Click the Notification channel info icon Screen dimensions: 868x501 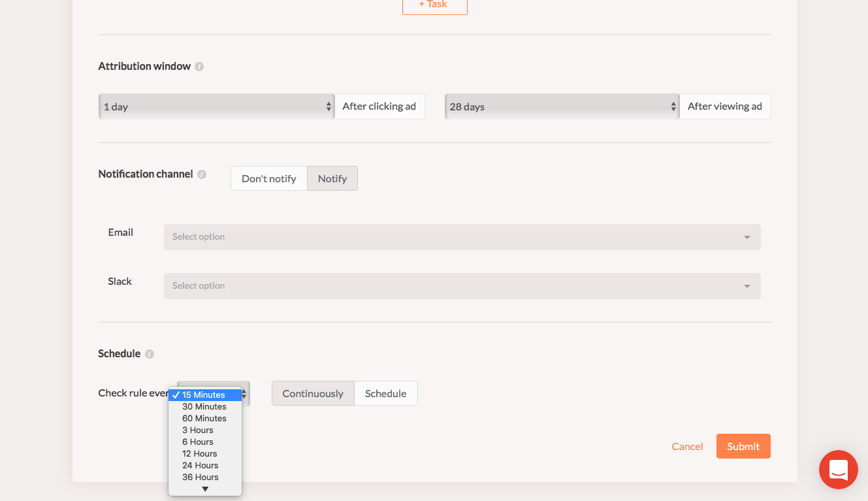202,174
